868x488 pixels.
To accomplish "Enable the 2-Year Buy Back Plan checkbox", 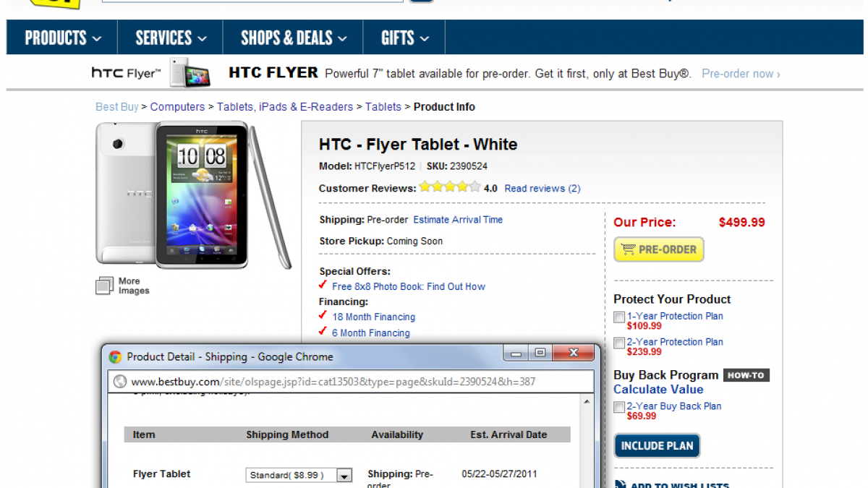I will click(619, 407).
